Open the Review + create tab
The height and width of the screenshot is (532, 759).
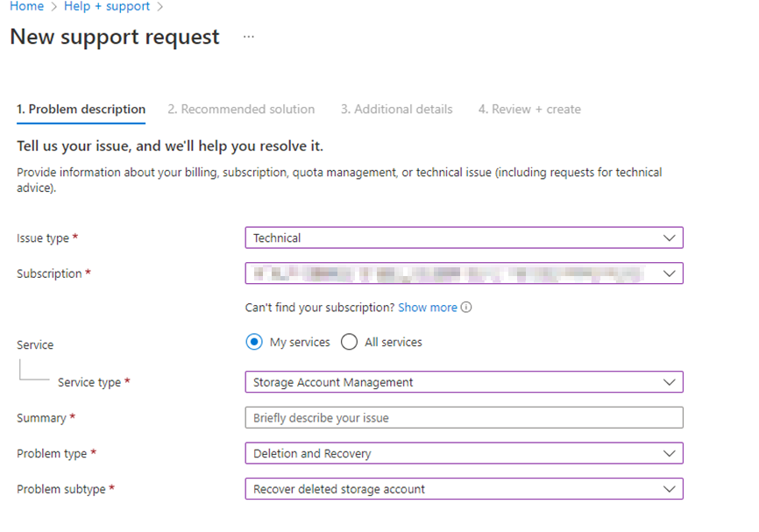[529, 109]
